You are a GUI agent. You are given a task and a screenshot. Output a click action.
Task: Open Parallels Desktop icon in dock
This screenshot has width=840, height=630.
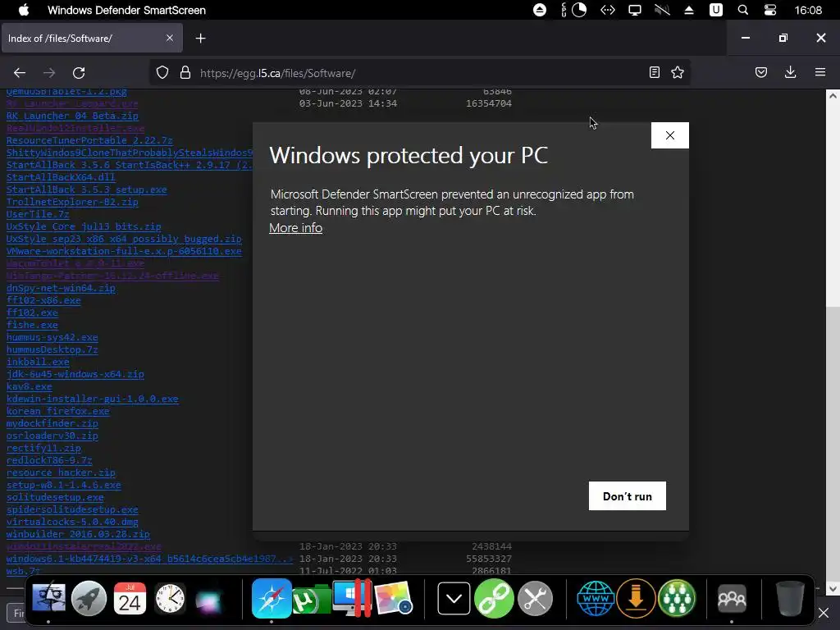(x=352, y=598)
